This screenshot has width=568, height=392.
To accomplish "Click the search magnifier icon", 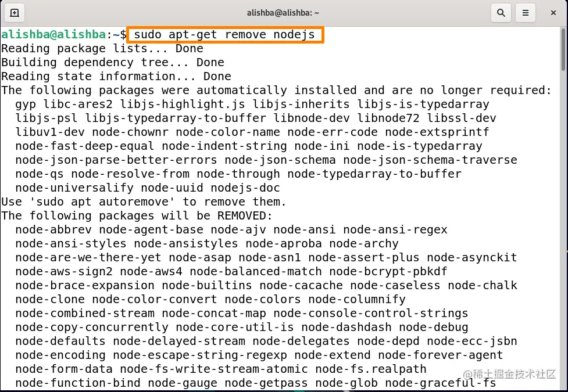I will [x=501, y=12].
